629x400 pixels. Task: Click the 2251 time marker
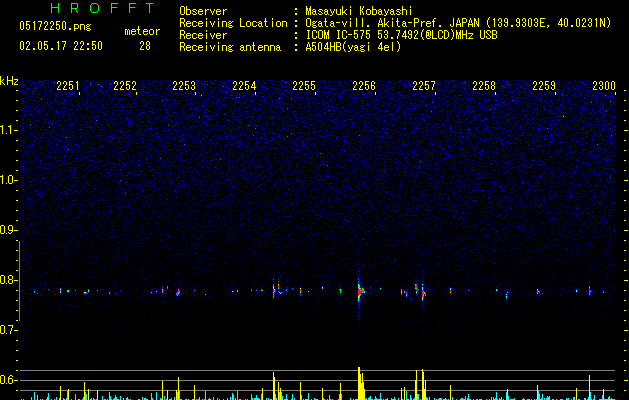[68, 86]
